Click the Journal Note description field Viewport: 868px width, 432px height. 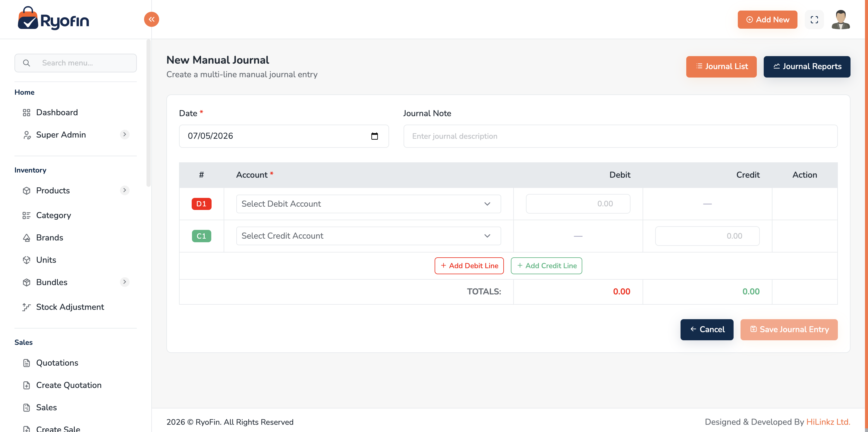click(620, 136)
